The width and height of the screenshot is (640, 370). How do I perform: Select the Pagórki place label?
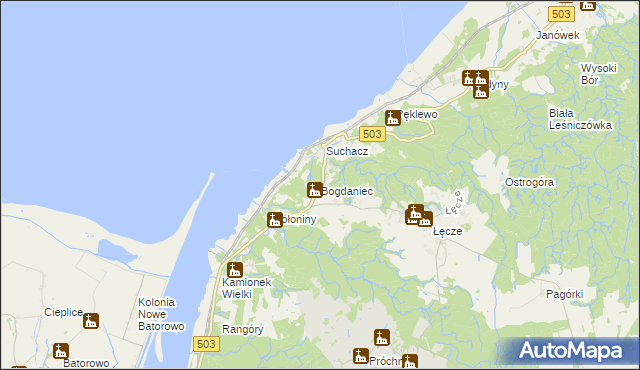[x=564, y=294]
